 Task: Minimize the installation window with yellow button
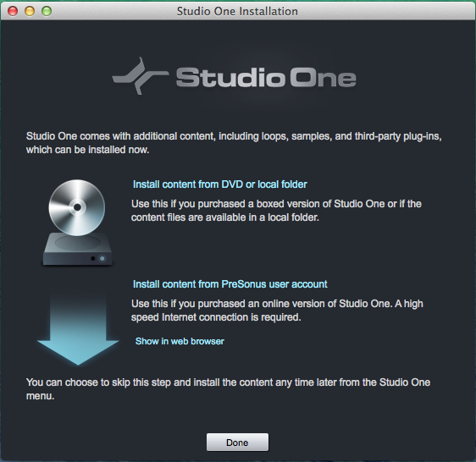pyautogui.click(x=30, y=11)
